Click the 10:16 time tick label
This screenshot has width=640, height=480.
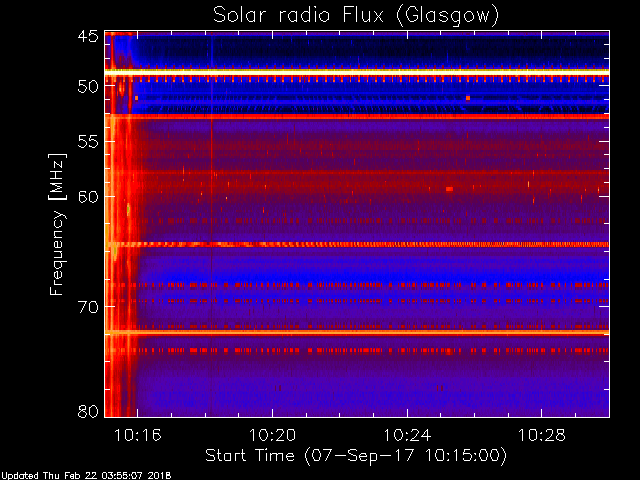138,435
